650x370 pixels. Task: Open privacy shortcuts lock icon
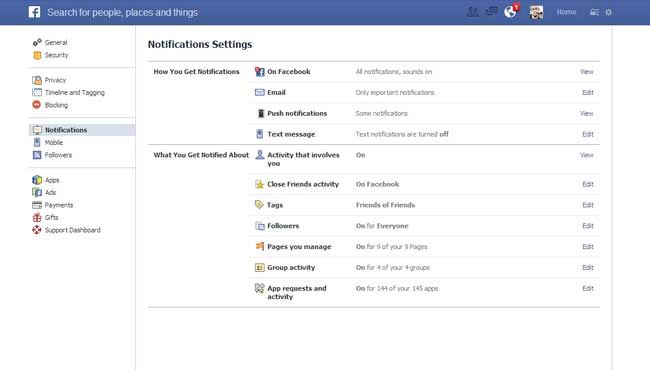[x=594, y=12]
